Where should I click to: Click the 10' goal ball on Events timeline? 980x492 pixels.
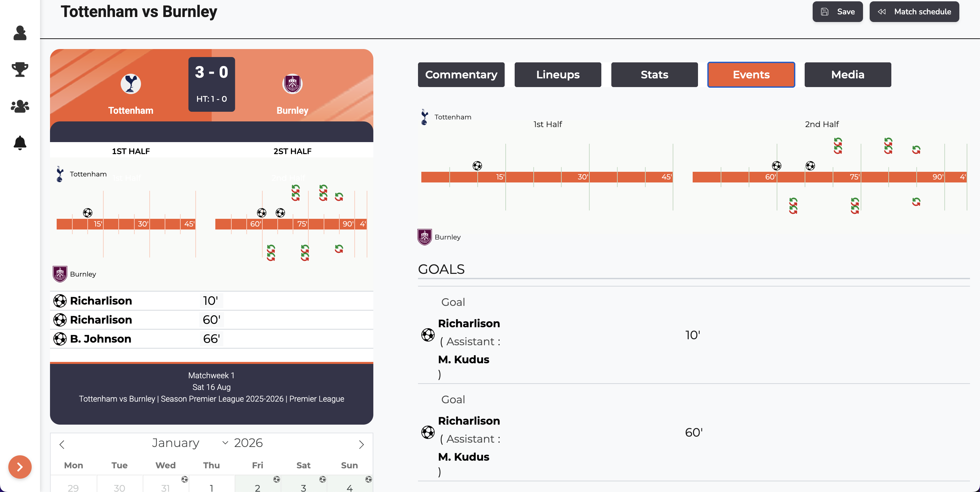coord(477,166)
